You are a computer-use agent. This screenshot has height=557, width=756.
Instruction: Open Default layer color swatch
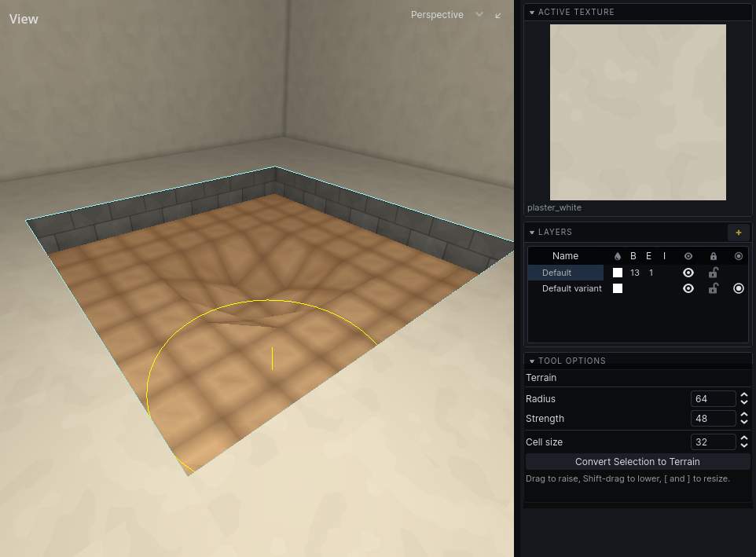[618, 273]
